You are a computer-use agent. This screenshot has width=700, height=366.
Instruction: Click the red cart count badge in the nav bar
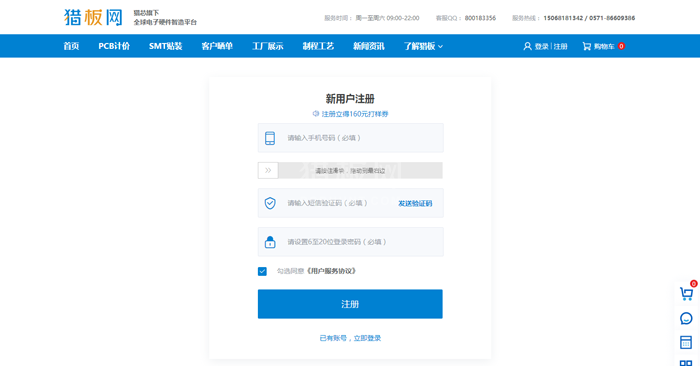coord(621,46)
